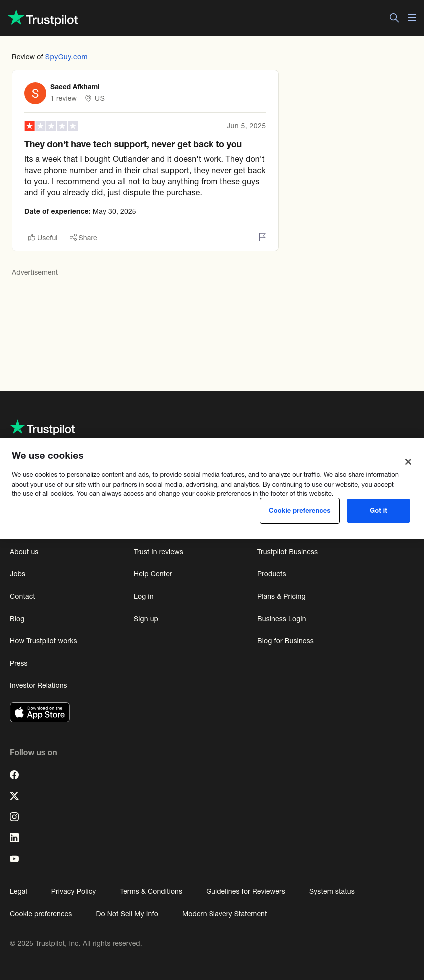Open Trustpilot YouTube icon
This screenshot has width=424, height=980.
14,859
